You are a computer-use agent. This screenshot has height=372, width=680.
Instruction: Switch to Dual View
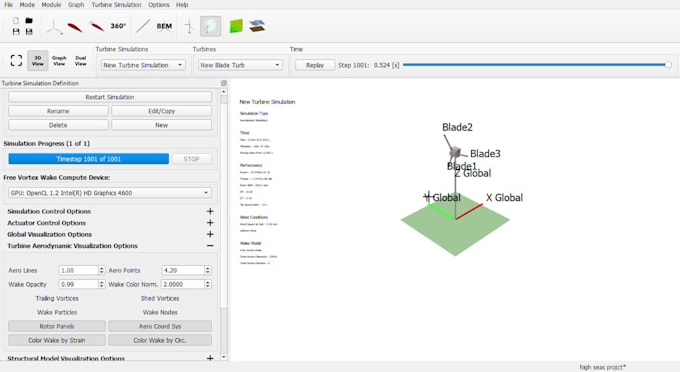(81, 61)
